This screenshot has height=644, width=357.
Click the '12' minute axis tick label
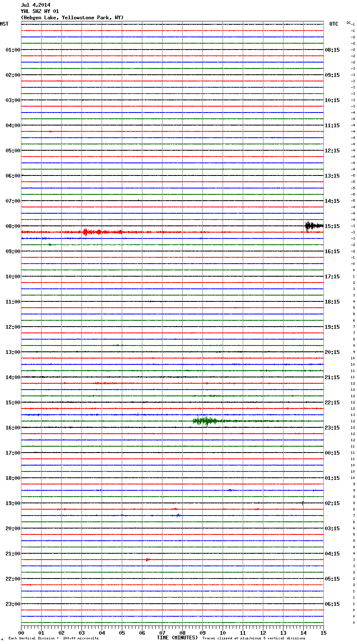(263, 633)
